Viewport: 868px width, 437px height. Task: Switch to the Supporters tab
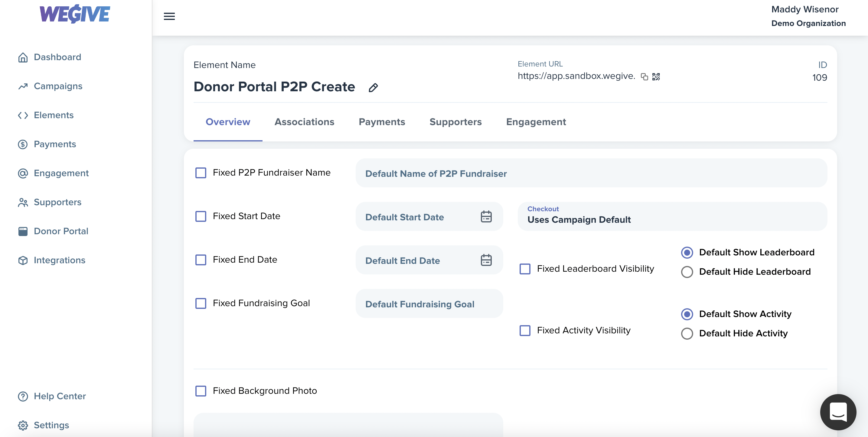click(455, 122)
